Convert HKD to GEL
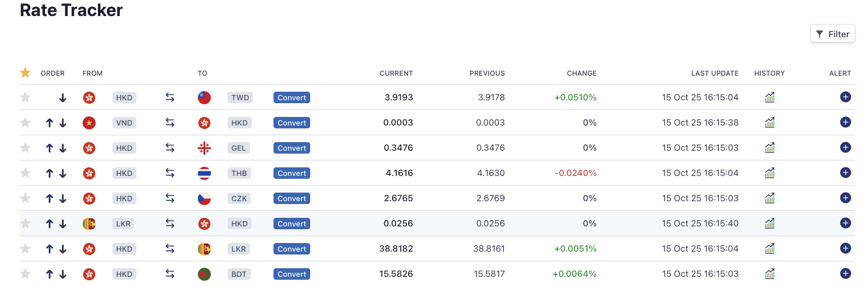 [292, 148]
